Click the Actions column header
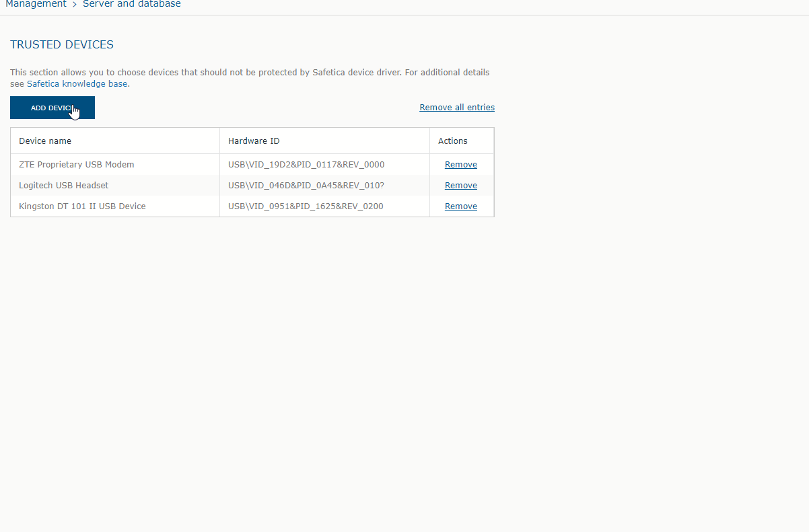Screen dimensions: 809x532 coord(452,141)
